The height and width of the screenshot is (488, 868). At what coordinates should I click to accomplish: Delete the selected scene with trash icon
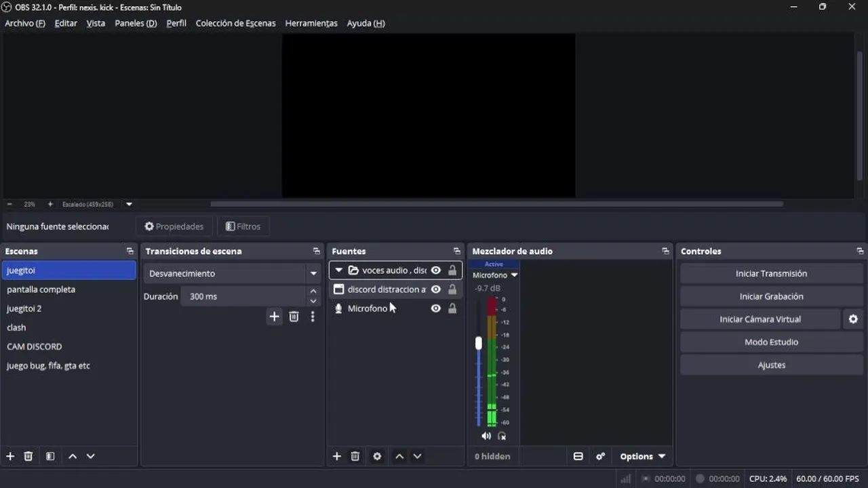28,456
